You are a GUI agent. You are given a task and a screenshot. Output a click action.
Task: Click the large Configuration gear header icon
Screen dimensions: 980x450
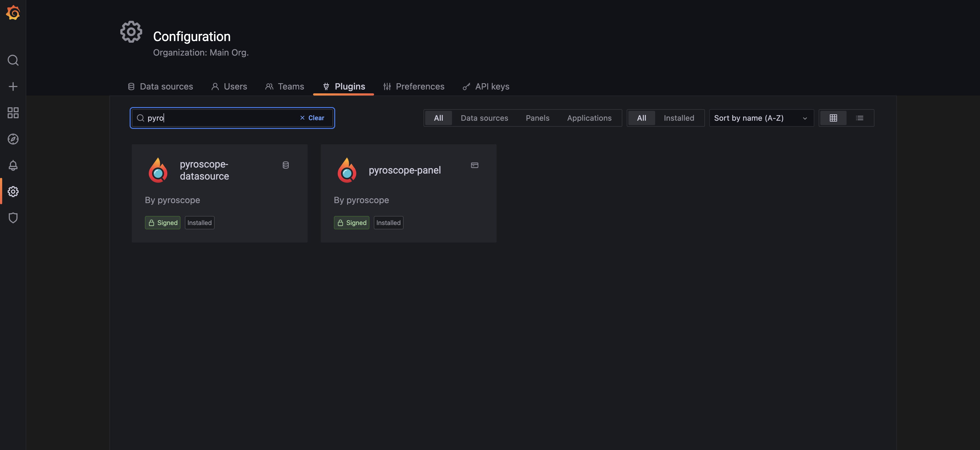(x=131, y=32)
